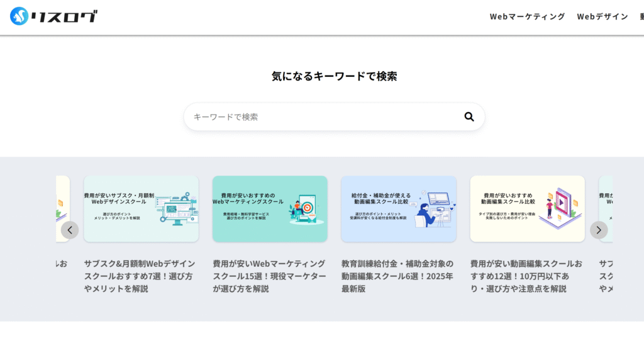The height and width of the screenshot is (338, 644).
Task: Open the Webマーケティング menu item
Action: pyautogui.click(x=528, y=16)
